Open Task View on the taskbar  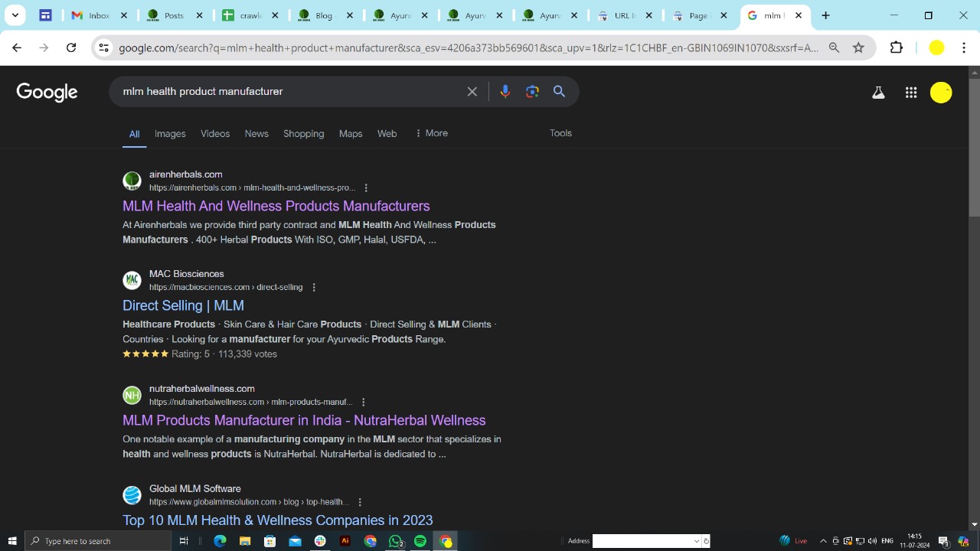click(184, 541)
